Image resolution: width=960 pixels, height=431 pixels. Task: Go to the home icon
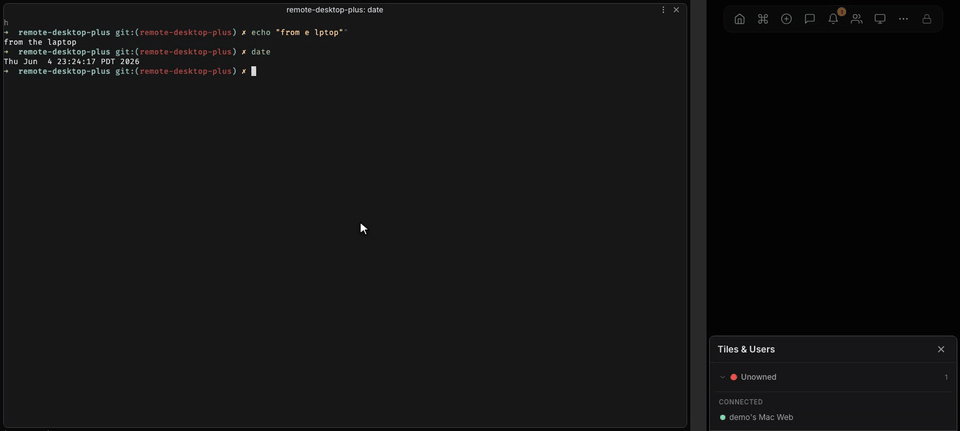click(x=740, y=19)
